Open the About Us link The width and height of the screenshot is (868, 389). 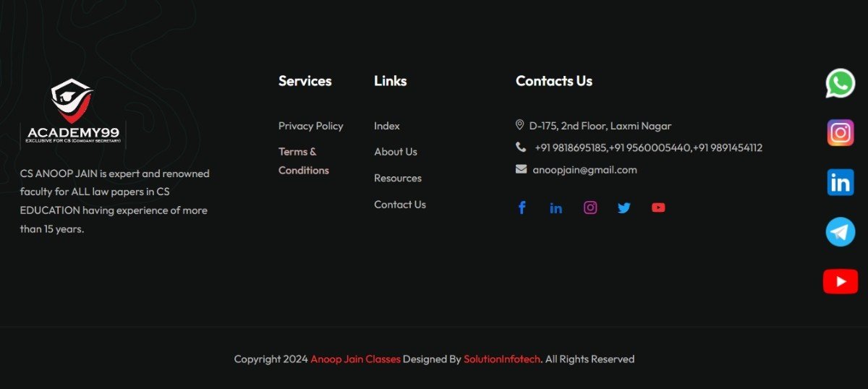click(x=395, y=152)
